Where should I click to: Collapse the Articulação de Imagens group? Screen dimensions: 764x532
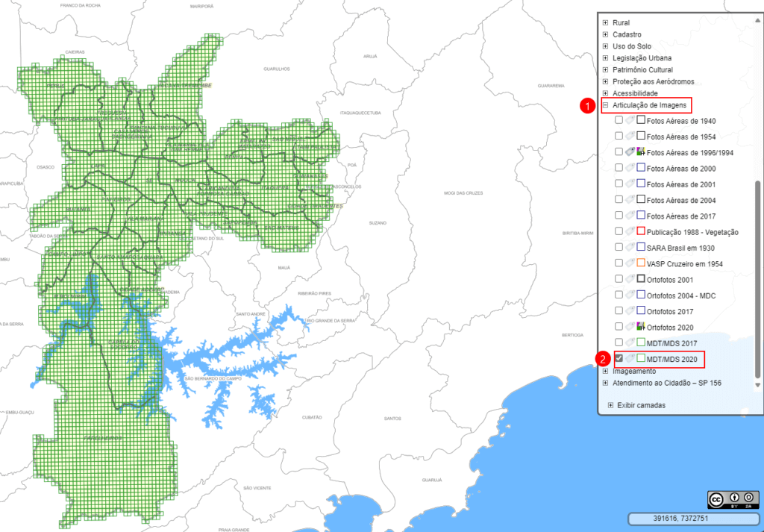click(x=606, y=106)
